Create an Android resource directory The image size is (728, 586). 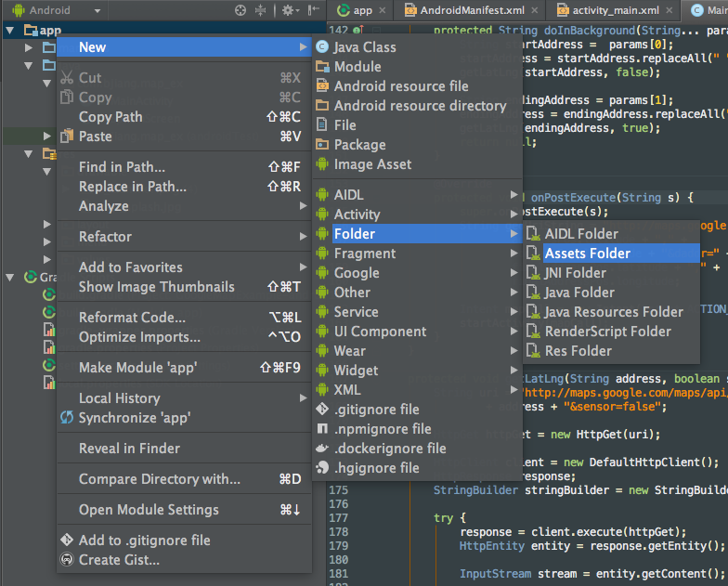pyautogui.click(x=417, y=106)
